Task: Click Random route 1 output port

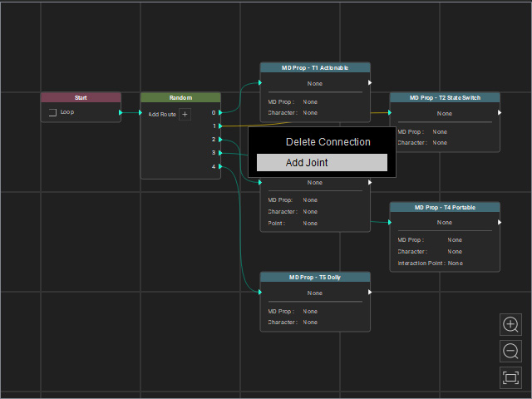Action: 220,126
